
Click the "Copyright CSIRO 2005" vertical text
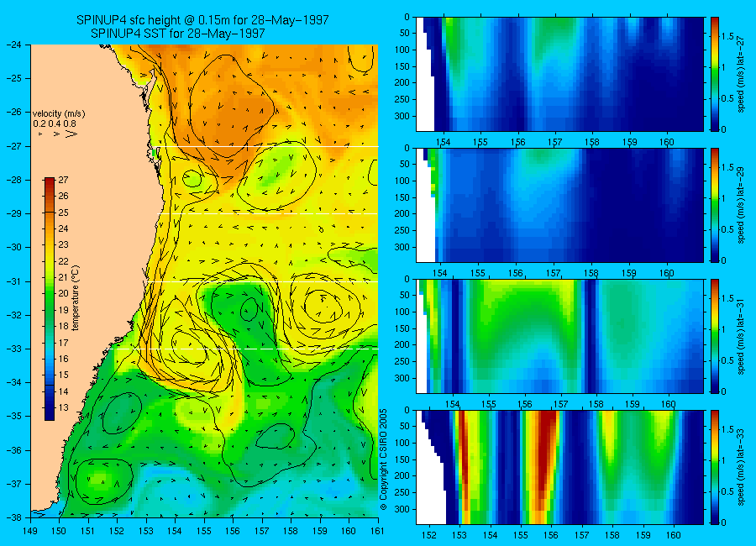(x=384, y=459)
